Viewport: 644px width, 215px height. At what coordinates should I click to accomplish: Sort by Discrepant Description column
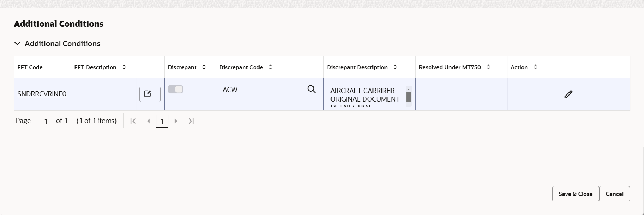tap(395, 67)
